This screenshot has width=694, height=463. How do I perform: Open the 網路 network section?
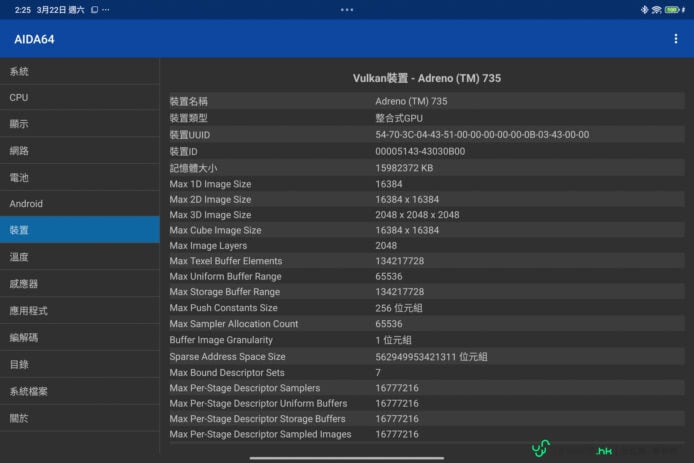pyautogui.click(x=79, y=151)
